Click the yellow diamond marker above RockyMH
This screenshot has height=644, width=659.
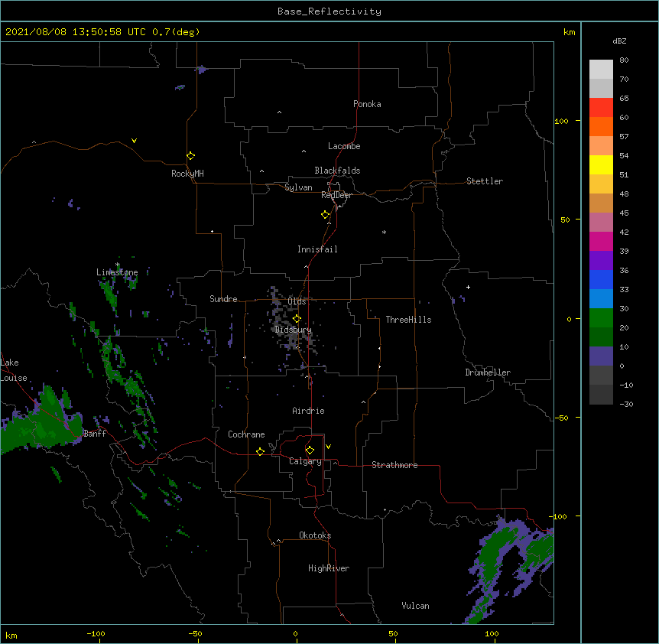191,156
